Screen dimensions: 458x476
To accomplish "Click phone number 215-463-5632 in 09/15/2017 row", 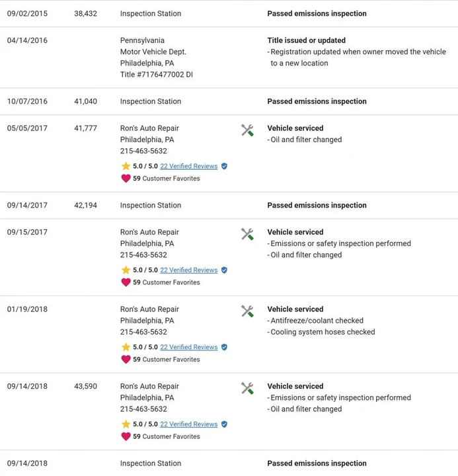I will coord(143,255).
